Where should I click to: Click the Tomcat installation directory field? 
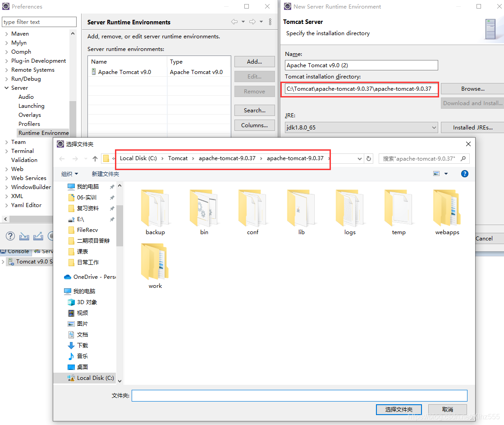point(361,89)
